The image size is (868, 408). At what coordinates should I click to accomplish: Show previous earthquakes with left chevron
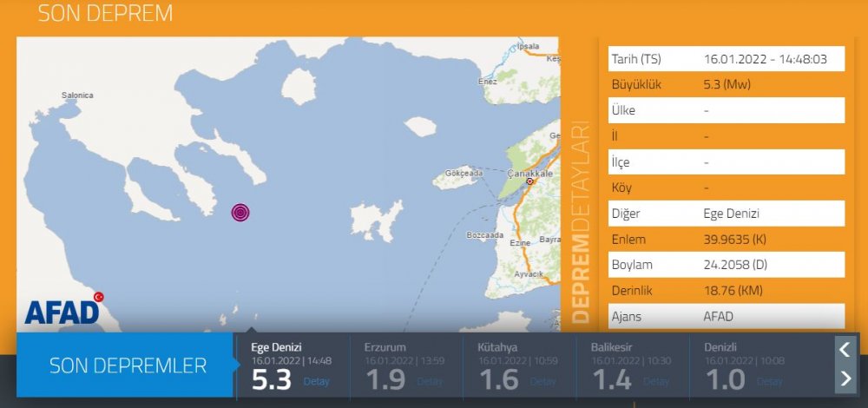click(845, 350)
